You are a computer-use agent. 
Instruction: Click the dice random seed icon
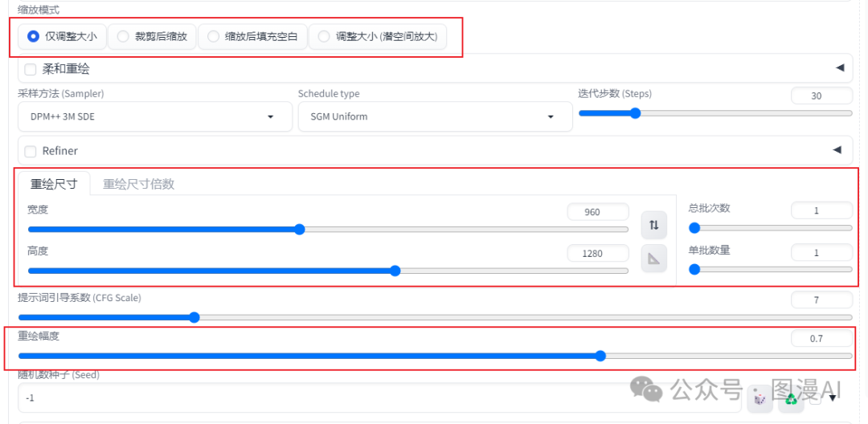tap(760, 398)
